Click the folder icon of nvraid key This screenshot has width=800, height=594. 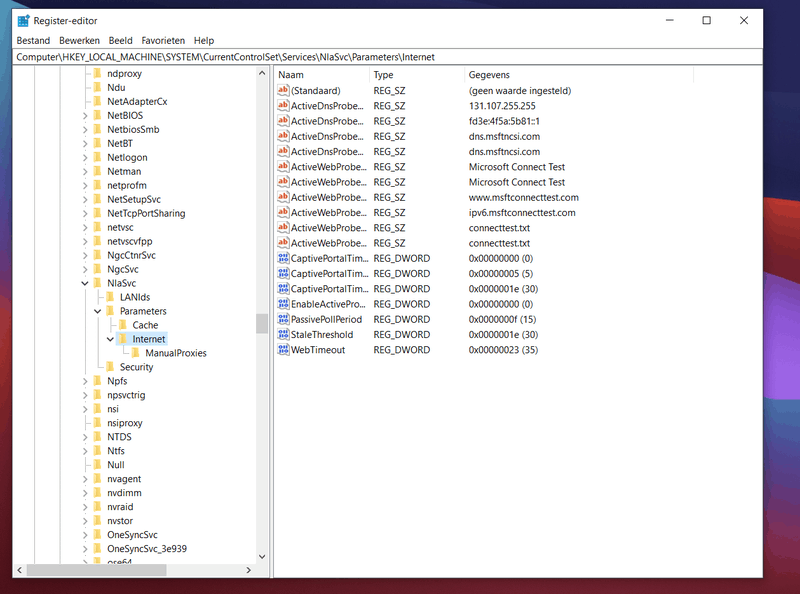[98, 506]
